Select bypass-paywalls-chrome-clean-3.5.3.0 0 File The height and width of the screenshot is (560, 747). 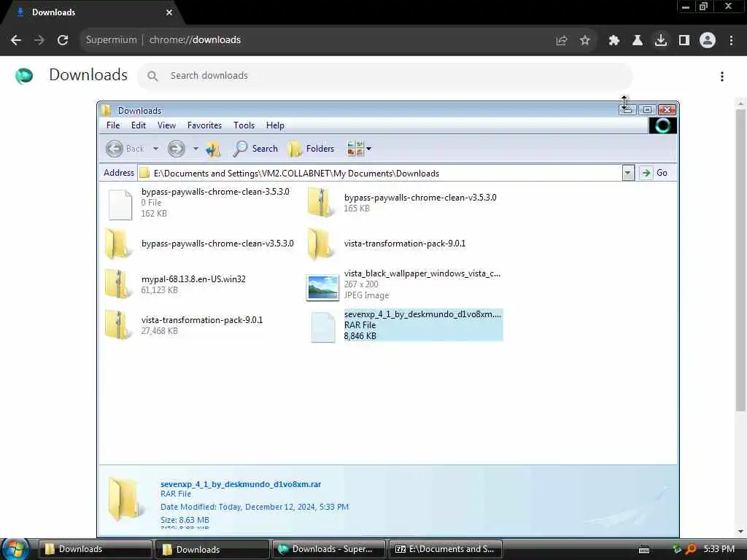[198, 203]
